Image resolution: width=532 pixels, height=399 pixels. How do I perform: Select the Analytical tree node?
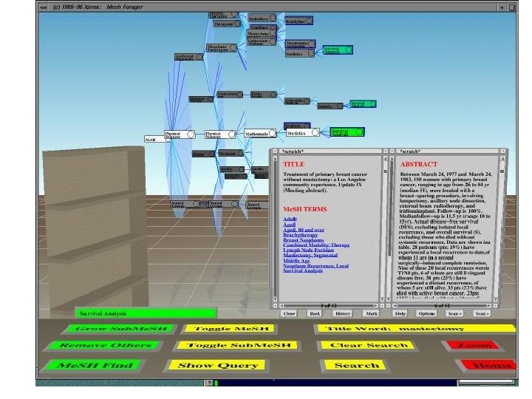point(189,57)
